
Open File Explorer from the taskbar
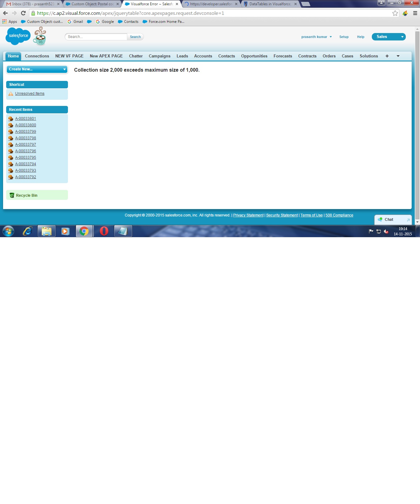pyautogui.click(x=47, y=231)
